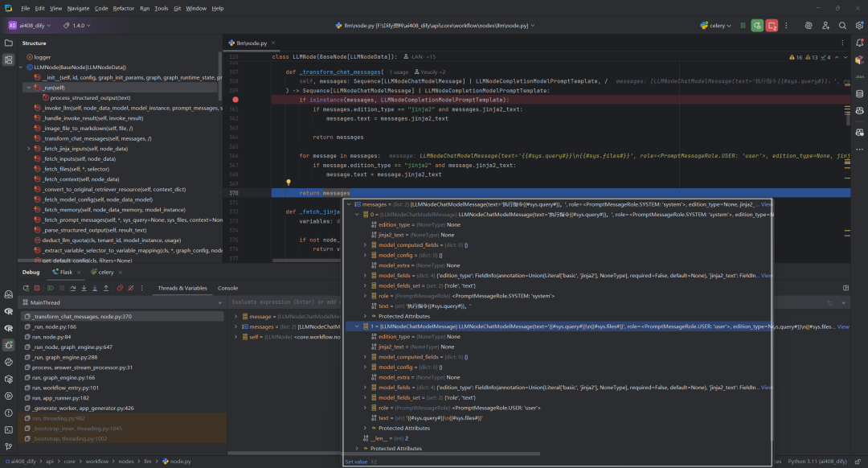Stop the debug session with red square
This screenshot has height=468, width=868.
(x=37, y=288)
